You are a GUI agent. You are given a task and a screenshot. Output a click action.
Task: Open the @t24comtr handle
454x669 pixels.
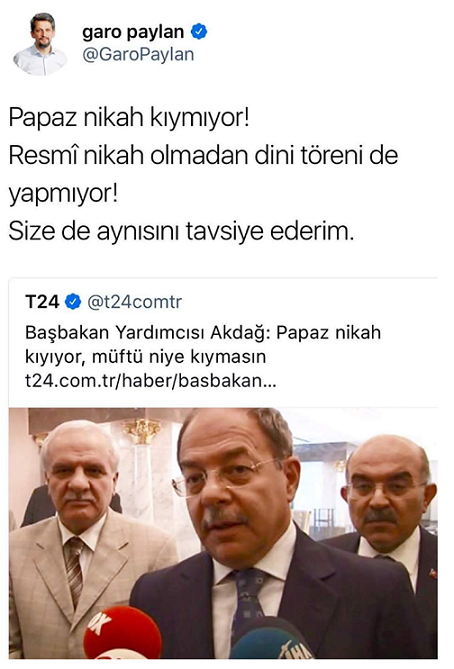click(x=134, y=302)
